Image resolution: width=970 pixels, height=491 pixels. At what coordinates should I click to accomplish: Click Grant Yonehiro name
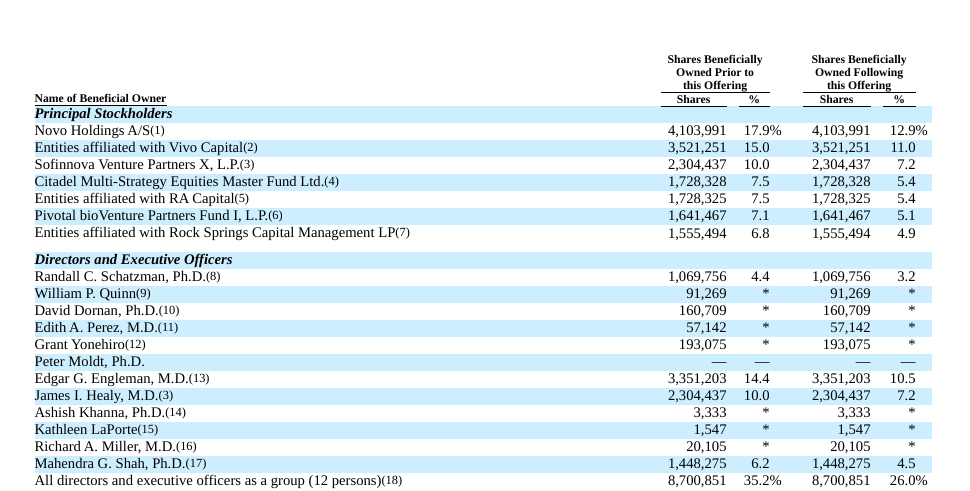(80, 344)
